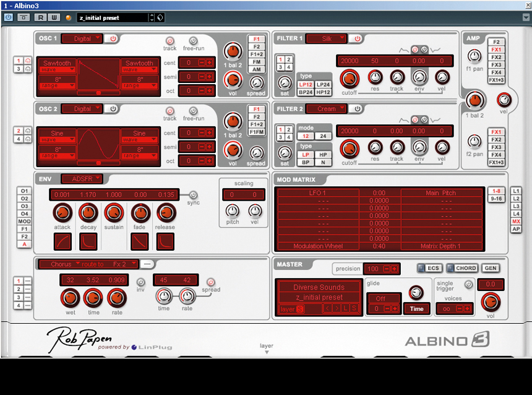
Task: Decrease voices count with minus button
Action: click(x=460, y=309)
